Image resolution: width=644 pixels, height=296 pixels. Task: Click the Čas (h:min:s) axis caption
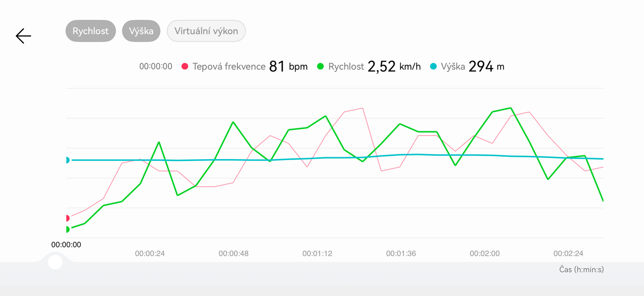coord(581,269)
